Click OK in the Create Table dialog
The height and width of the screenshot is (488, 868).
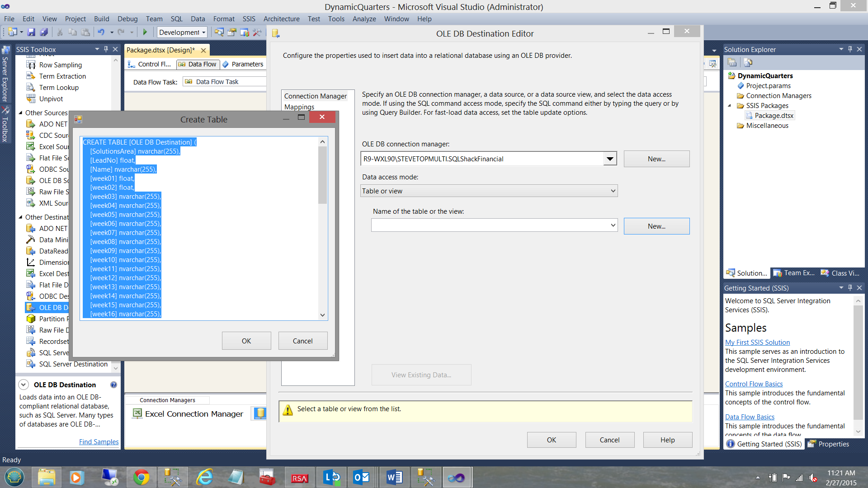[246, 341]
